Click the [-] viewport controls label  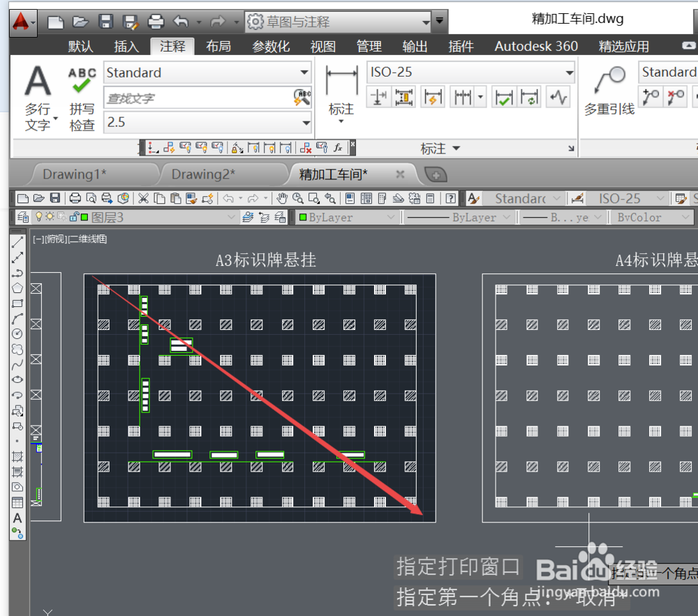tap(38, 239)
